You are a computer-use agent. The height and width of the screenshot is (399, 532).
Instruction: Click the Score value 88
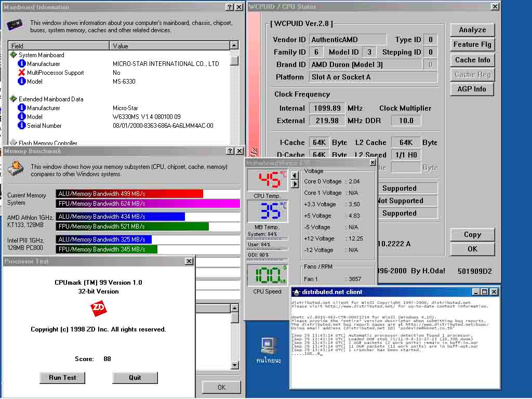point(107,359)
